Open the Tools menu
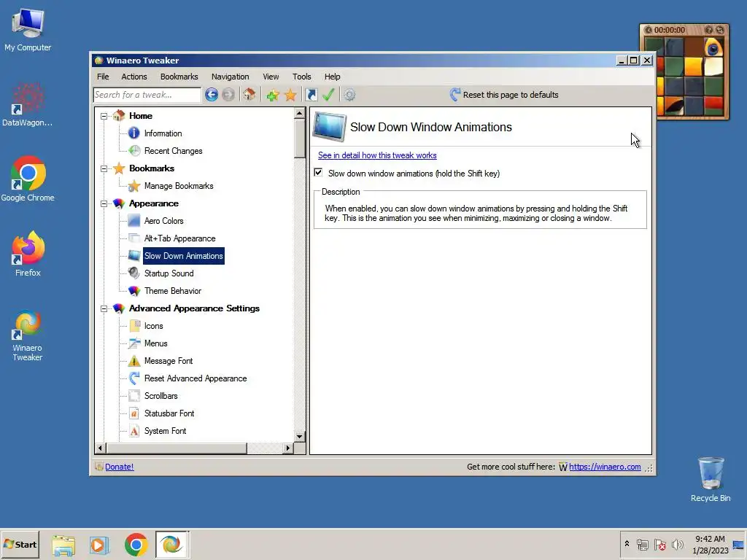Screen dimensions: 747x560 [x=301, y=77]
